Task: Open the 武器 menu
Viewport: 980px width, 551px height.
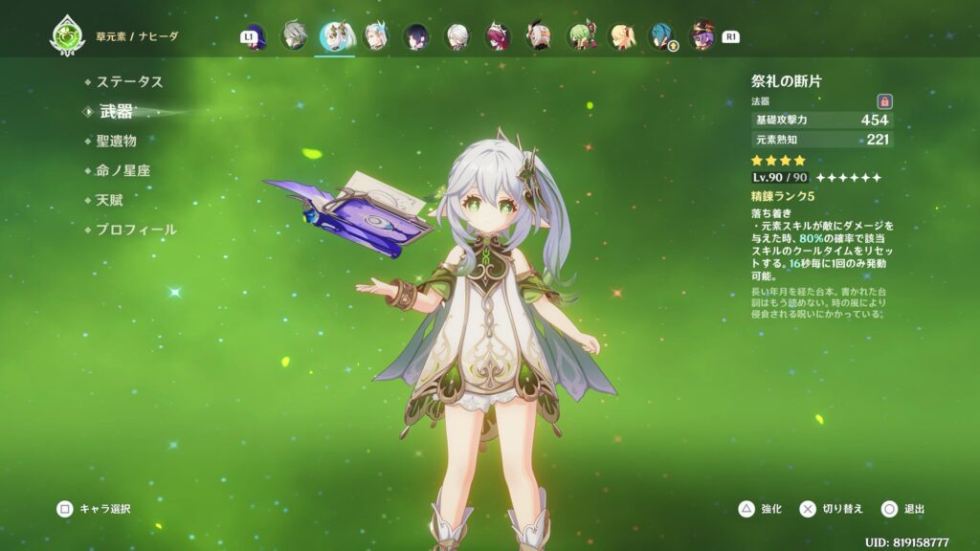Action: (116, 111)
